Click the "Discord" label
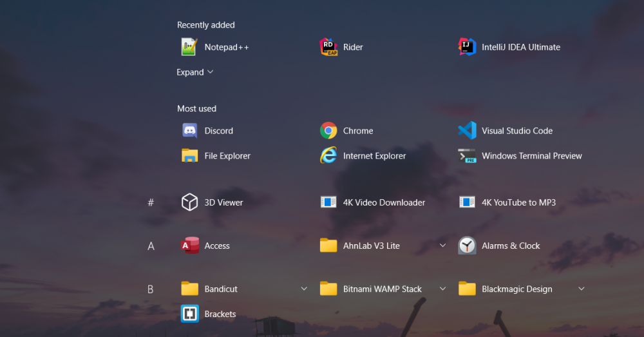The width and height of the screenshot is (644, 337). [x=218, y=131]
